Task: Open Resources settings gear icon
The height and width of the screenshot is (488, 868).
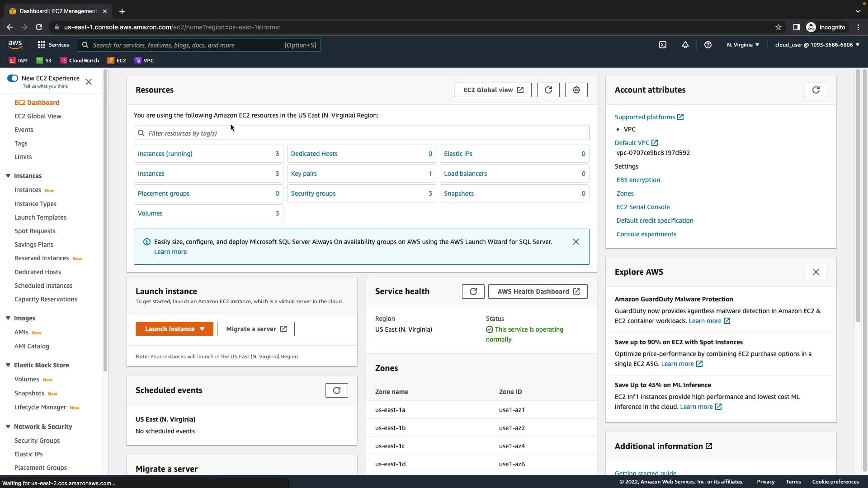Action: click(576, 90)
